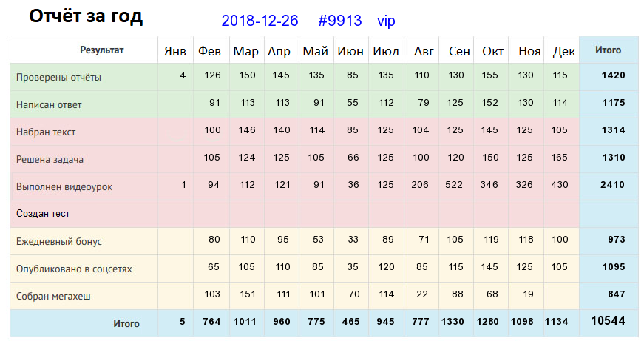The width and height of the screenshot is (644, 344).
Task: Click December total 1134 in footer row
Action: coord(557,322)
